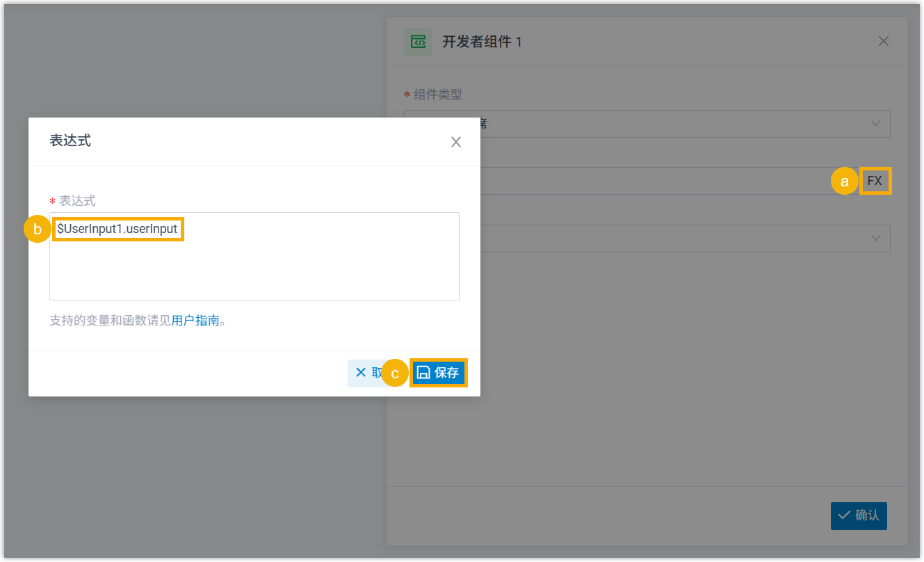Click the floppy disk icon in 保存
The image size is (924, 562).
423,373
